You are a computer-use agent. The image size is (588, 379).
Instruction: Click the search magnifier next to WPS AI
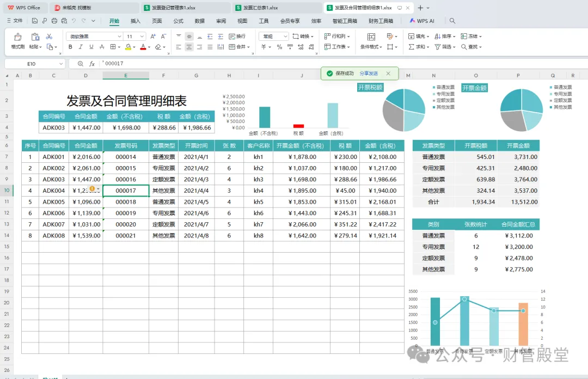click(452, 21)
